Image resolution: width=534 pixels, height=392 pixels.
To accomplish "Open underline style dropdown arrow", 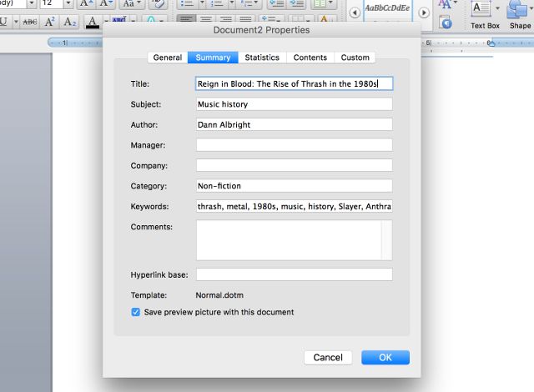I will (16, 23).
